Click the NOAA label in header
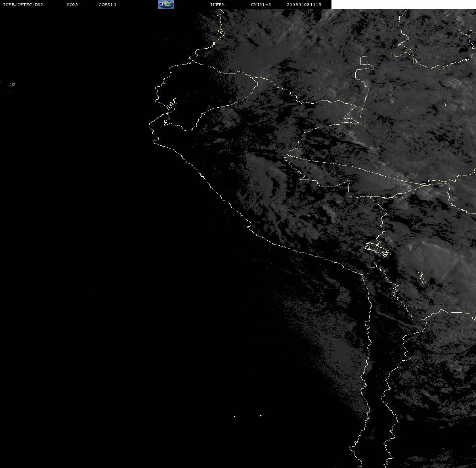Screen dimensions: 476x468 (72, 4)
